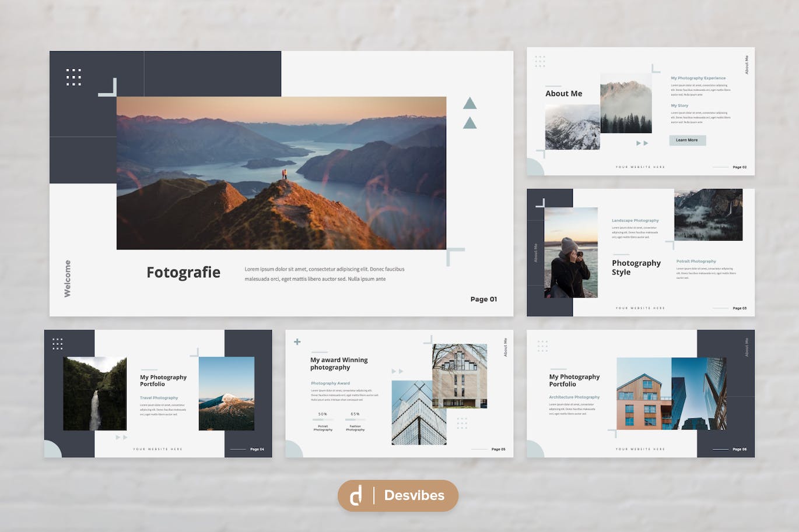This screenshot has height=532, width=799.
Task: Click the Fotografie title
Action: 183,272
